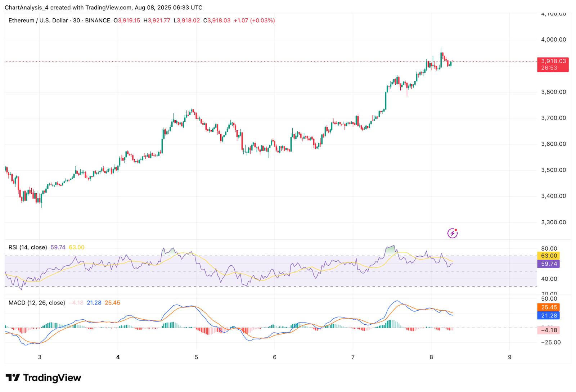
Task: Select the bold date label 4
Action: pos(118,357)
